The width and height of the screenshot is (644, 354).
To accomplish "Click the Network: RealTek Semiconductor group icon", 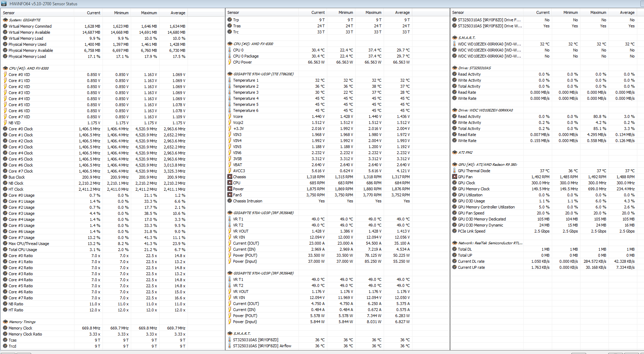I will coord(455,243).
